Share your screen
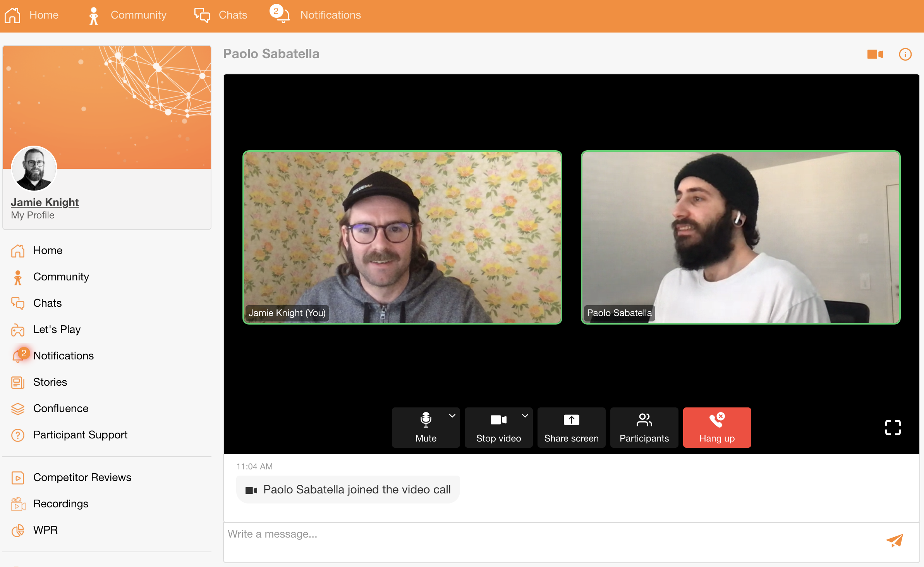Viewport: 924px width, 567px height. [571, 428]
